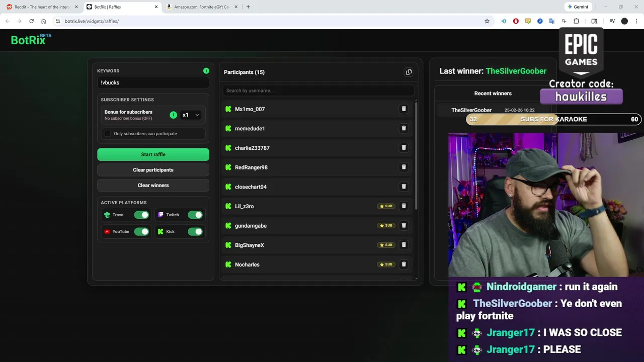Click participant name memedude1
644x362 pixels.
click(x=250, y=128)
